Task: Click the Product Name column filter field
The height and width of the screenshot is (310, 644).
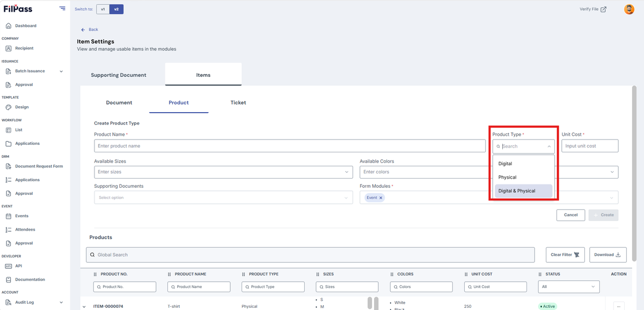Action: point(199,287)
